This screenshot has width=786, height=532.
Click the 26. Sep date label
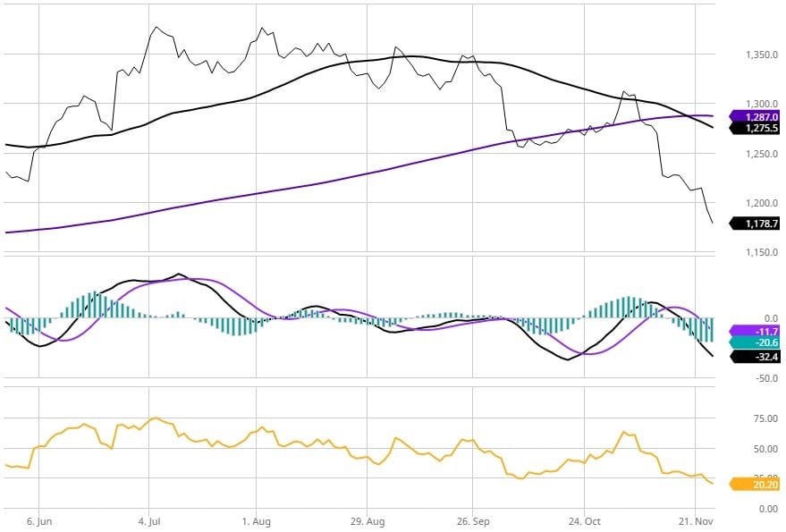pos(476,519)
